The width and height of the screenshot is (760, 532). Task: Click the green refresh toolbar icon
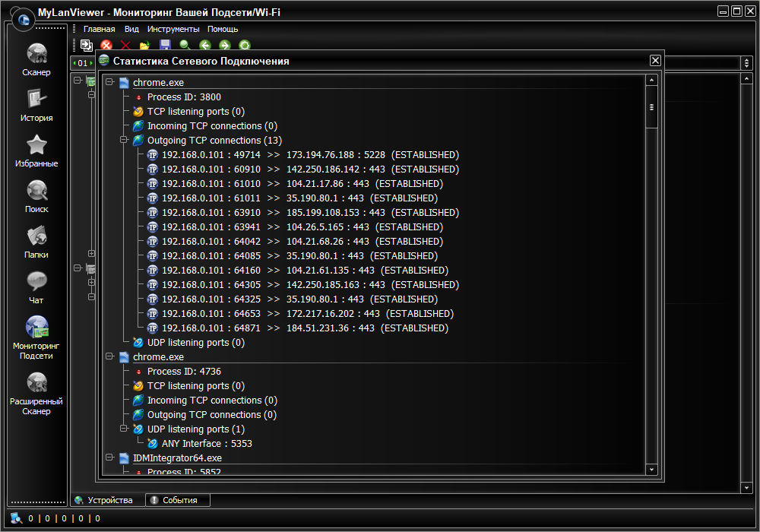245,46
